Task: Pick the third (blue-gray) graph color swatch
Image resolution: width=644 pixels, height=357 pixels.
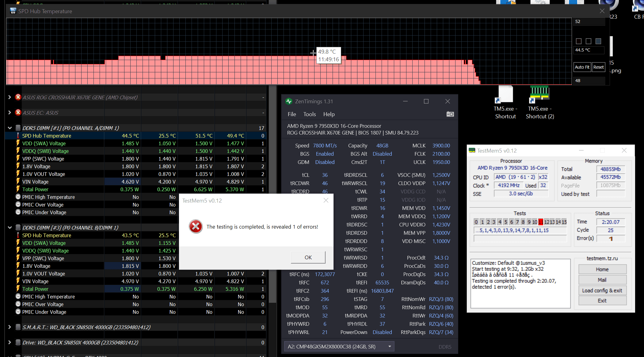Action: point(598,41)
